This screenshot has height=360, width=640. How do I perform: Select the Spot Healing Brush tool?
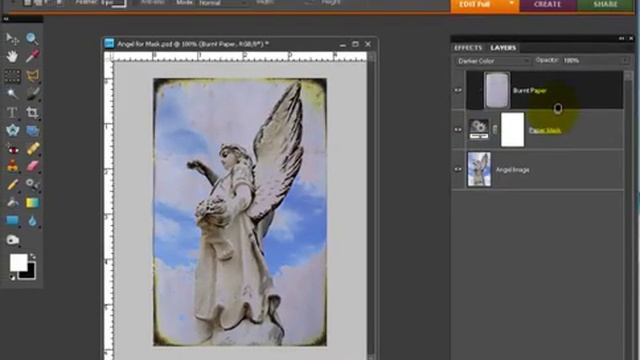32,149
